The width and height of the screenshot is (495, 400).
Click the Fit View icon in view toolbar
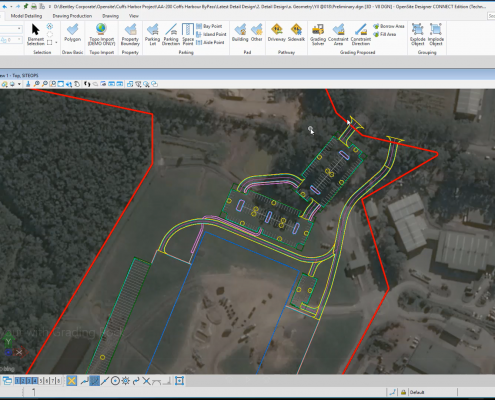click(61, 84)
